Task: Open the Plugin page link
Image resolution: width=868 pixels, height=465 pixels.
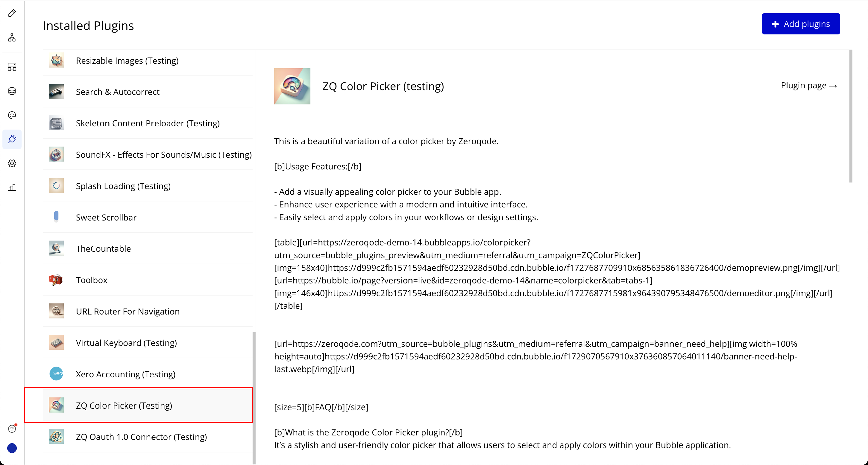Action: point(809,86)
